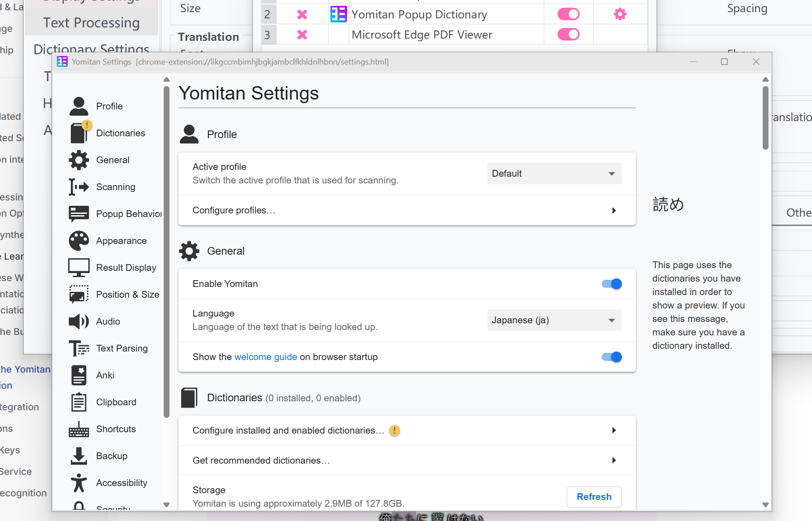Screen dimensions: 812x521
Task: Expand the Configure profiles… row
Action: (407, 210)
